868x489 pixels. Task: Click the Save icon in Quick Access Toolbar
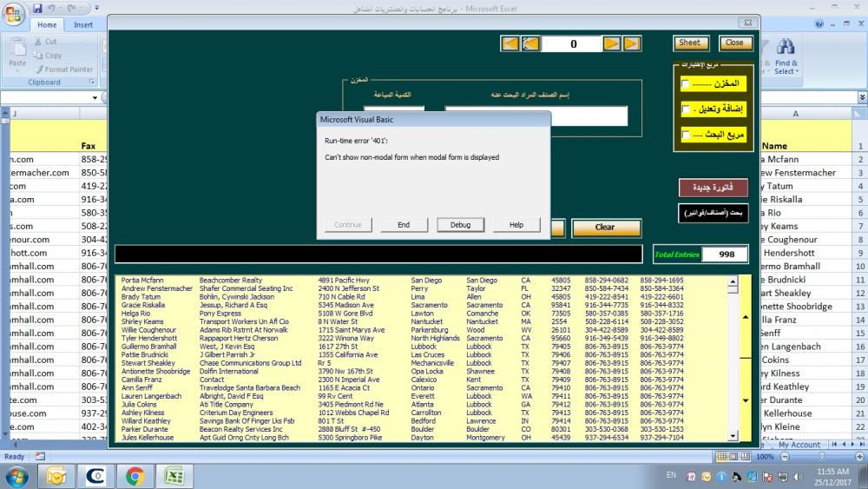[x=37, y=9]
